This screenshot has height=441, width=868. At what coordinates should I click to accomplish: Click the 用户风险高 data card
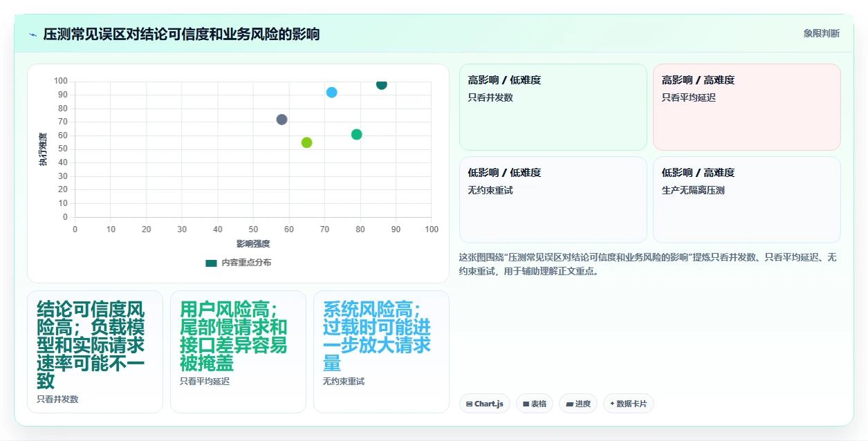(x=238, y=352)
